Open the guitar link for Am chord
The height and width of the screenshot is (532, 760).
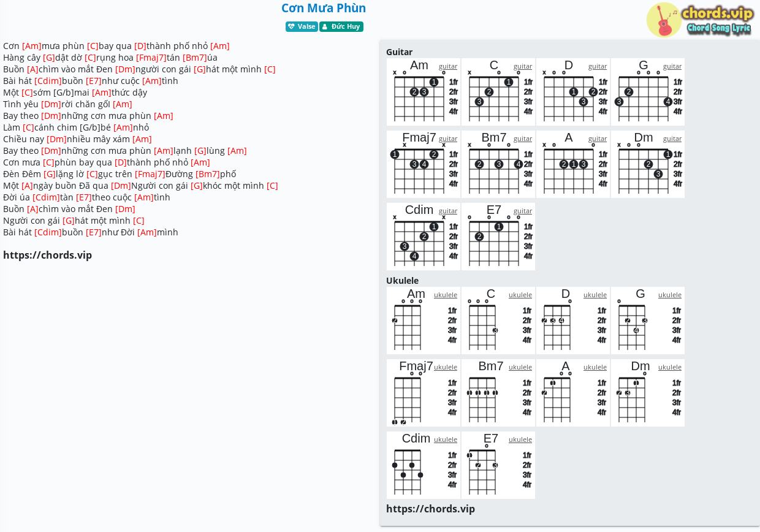pyautogui.click(x=448, y=66)
